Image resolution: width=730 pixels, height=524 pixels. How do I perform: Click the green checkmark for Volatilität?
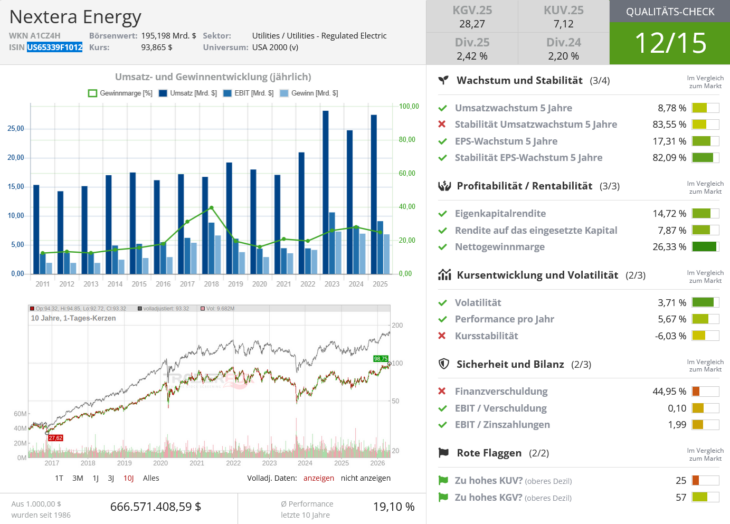pos(442,302)
